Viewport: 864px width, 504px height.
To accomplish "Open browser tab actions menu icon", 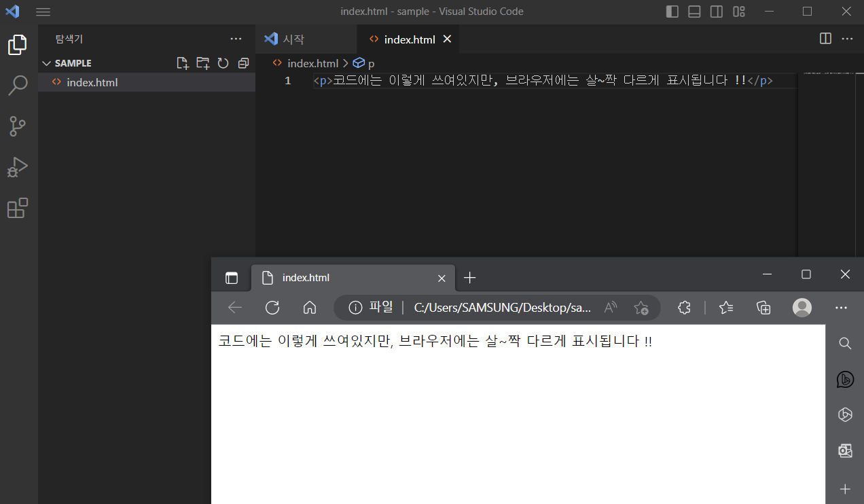I will (232, 278).
